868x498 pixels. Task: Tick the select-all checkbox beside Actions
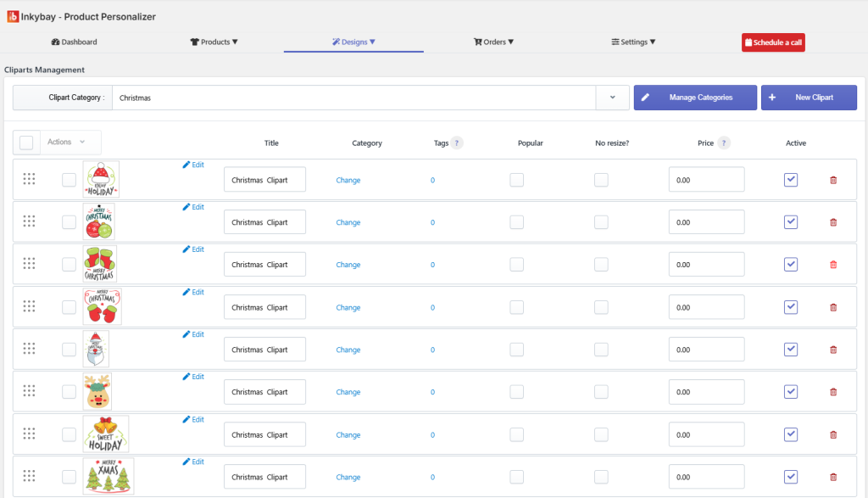[26, 143]
